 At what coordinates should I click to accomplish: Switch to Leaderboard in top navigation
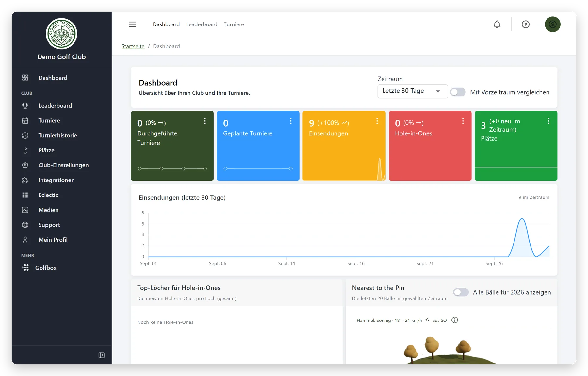(x=202, y=24)
